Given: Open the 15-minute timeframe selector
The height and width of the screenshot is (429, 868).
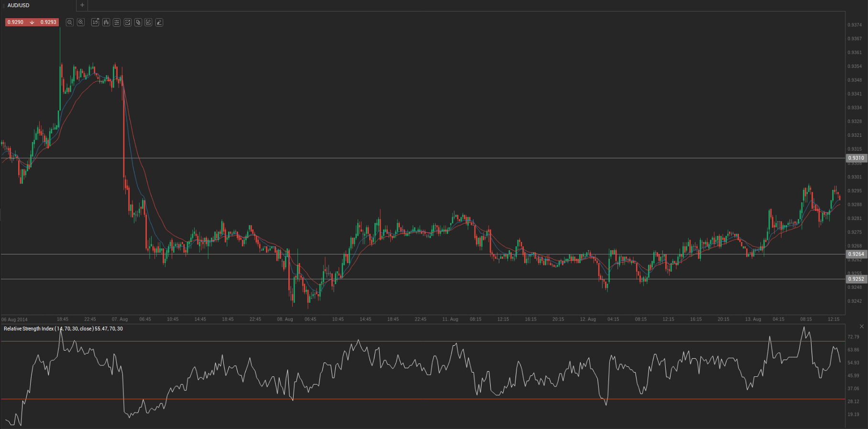Looking at the screenshot, I should click(x=95, y=22).
